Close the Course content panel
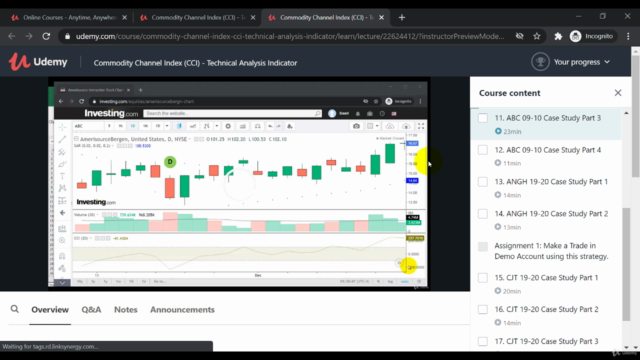This screenshot has width=640, height=360. 618,93
